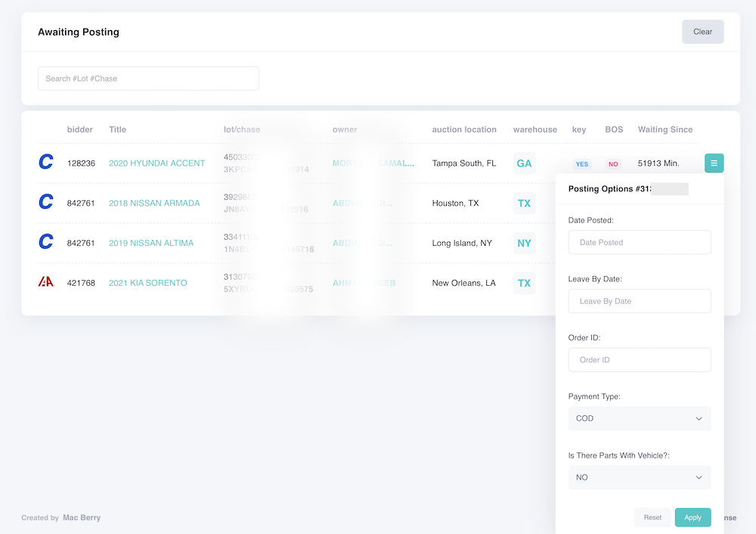Click the 51913 Min. waiting value
This screenshot has width=756, height=534.
click(658, 163)
